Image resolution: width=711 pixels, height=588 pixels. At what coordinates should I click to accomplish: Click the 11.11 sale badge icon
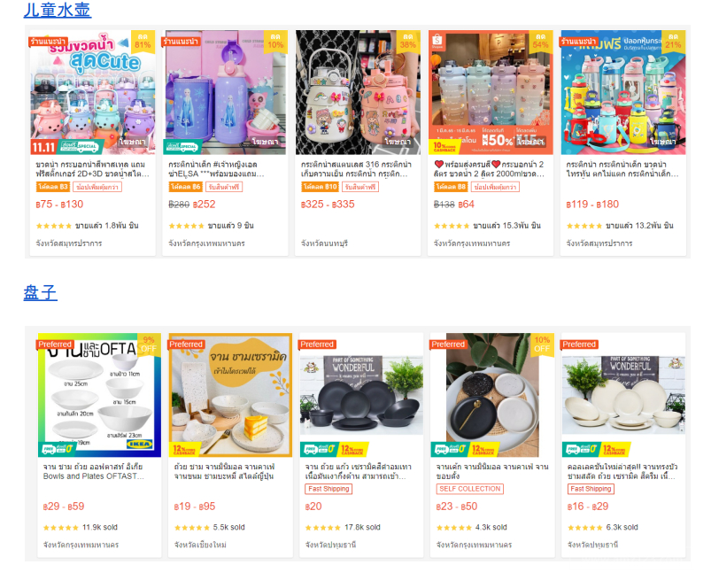click(x=43, y=147)
